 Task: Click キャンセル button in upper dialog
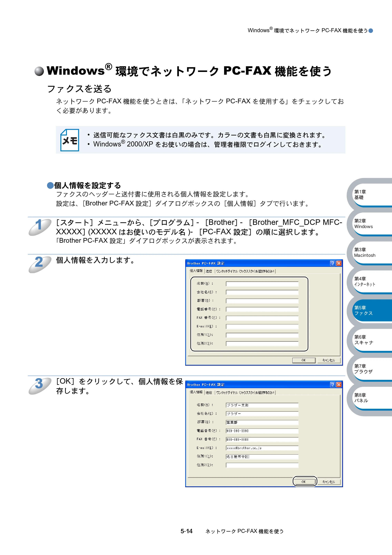coord(329,360)
